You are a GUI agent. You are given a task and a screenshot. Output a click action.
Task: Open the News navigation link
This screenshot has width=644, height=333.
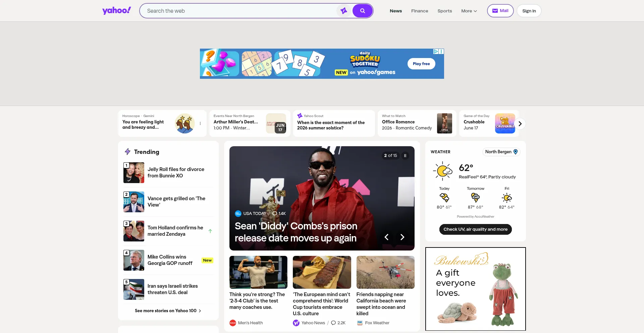[x=396, y=11]
